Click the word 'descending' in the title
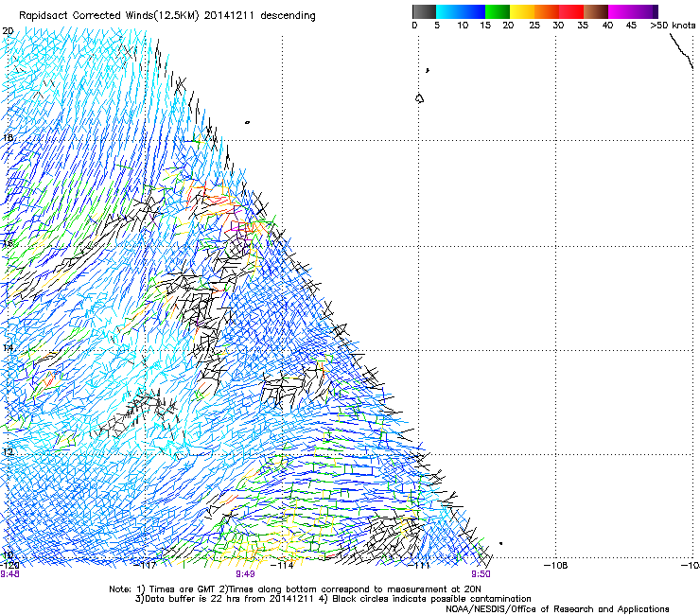The height and width of the screenshot is (615, 700). (288, 16)
